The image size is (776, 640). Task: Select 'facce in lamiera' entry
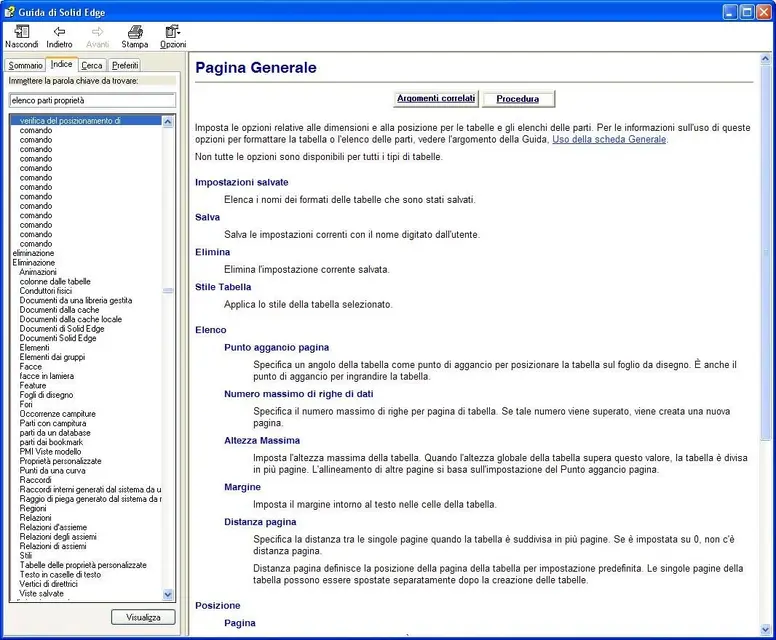[x=47, y=376]
